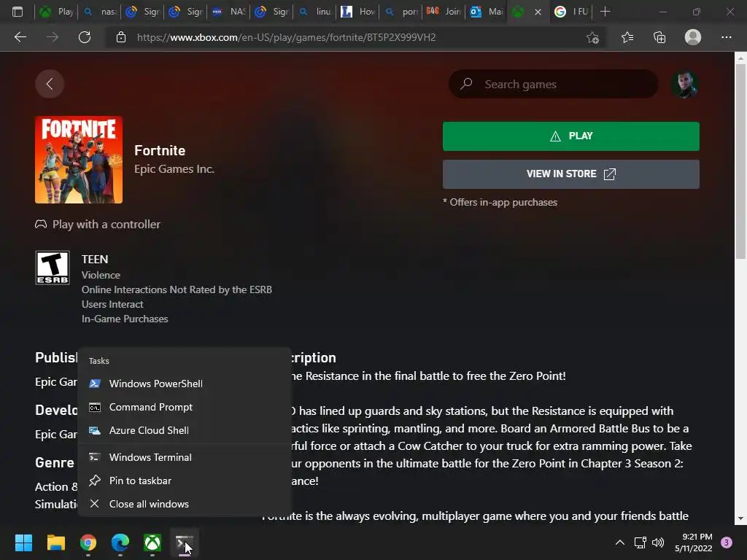
Task: Choose Close all windows option
Action: pyautogui.click(x=184, y=504)
